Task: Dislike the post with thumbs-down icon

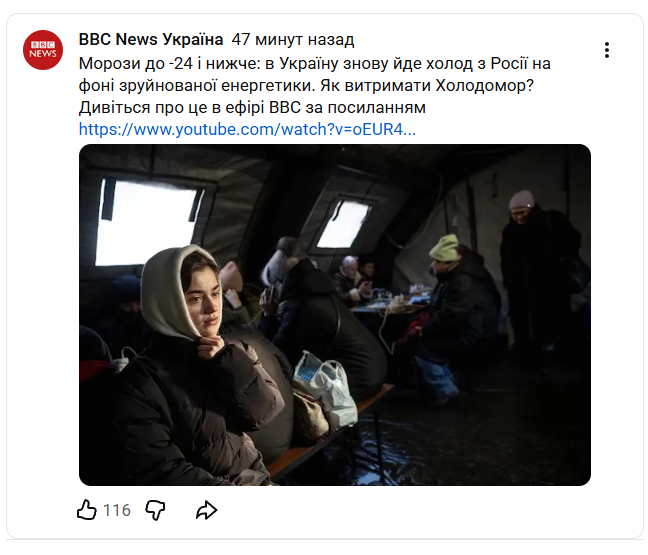Action: (x=155, y=510)
